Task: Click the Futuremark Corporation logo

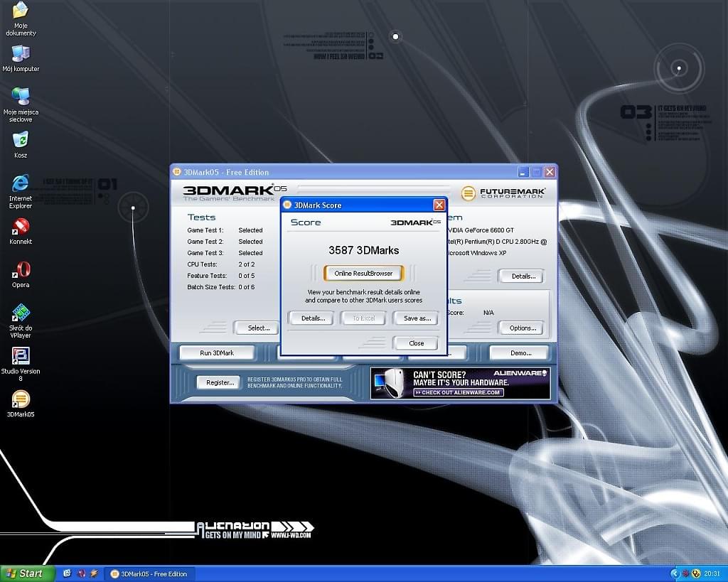Action: point(503,193)
